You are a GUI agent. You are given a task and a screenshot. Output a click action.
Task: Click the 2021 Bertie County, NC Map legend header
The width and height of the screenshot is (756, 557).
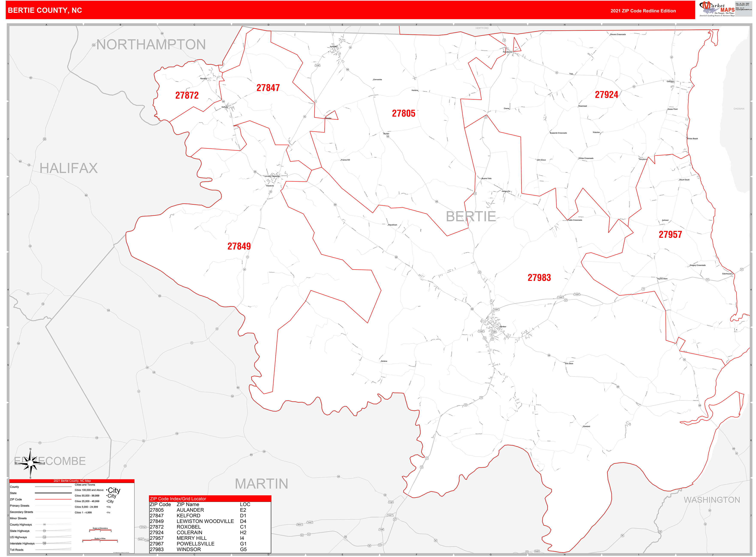tap(72, 481)
